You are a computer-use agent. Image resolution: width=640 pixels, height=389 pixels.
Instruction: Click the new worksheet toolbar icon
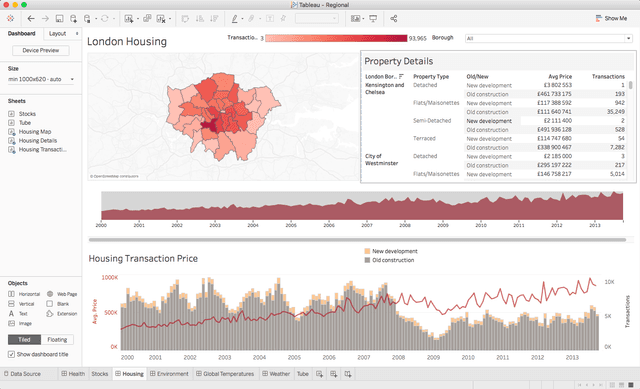tap(129, 18)
